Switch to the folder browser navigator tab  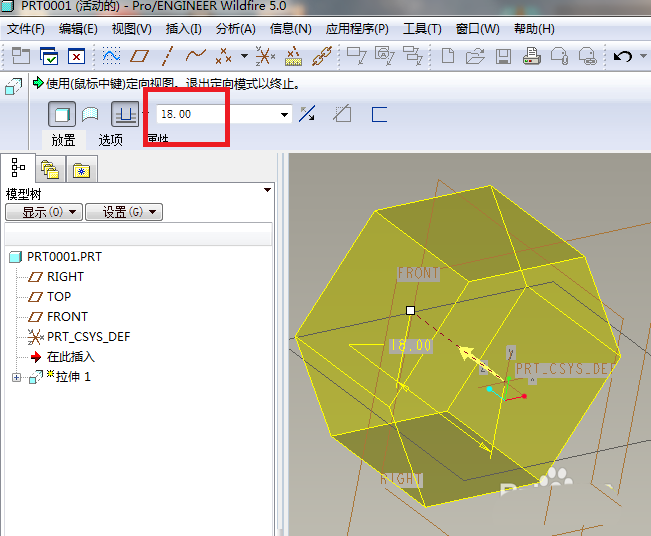pos(50,169)
